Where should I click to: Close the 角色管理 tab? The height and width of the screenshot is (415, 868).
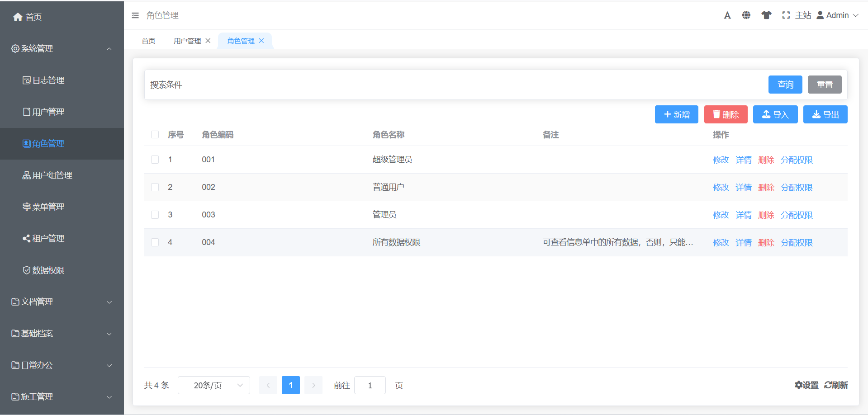pos(261,41)
